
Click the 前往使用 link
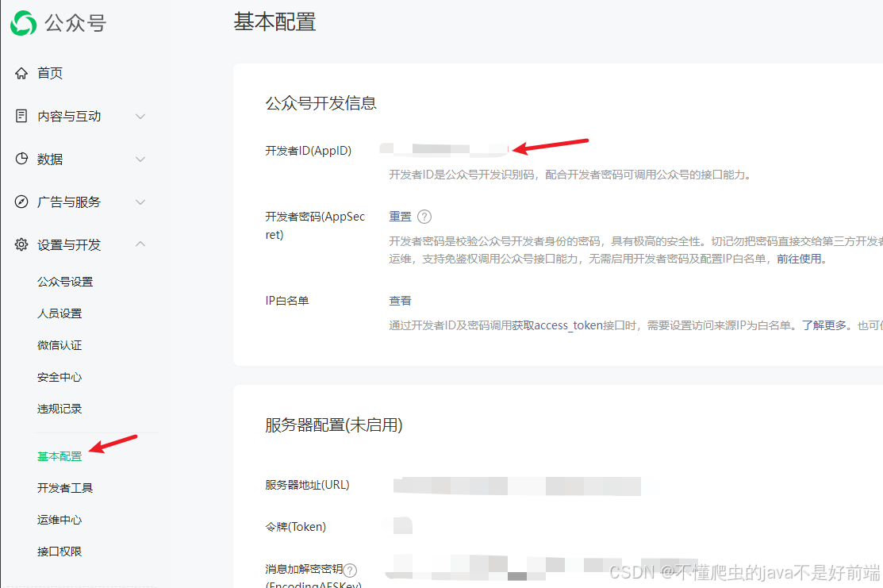[x=799, y=259]
